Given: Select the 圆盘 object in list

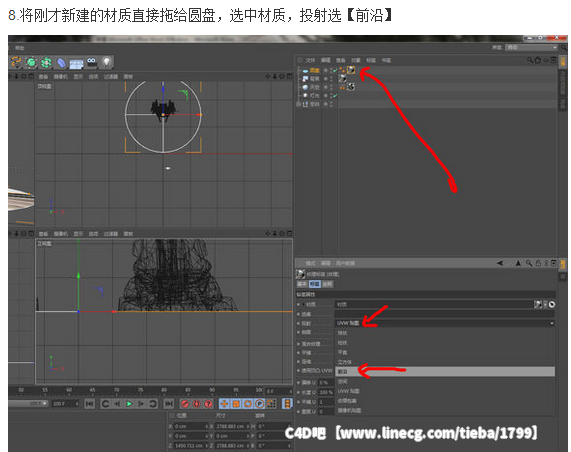Looking at the screenshot, I should pyautogui.click(x=314, y=70).
